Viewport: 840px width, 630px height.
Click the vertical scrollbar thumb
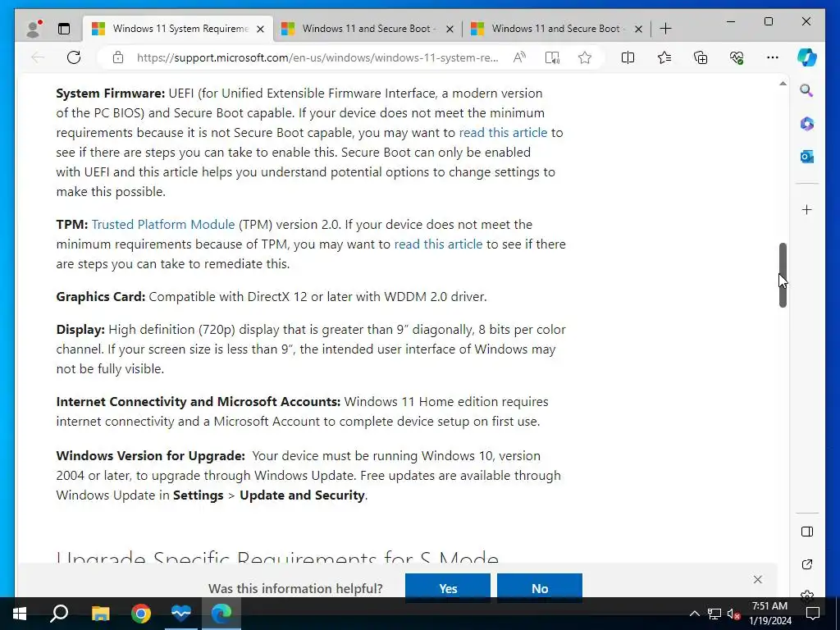tap(783, 275)
